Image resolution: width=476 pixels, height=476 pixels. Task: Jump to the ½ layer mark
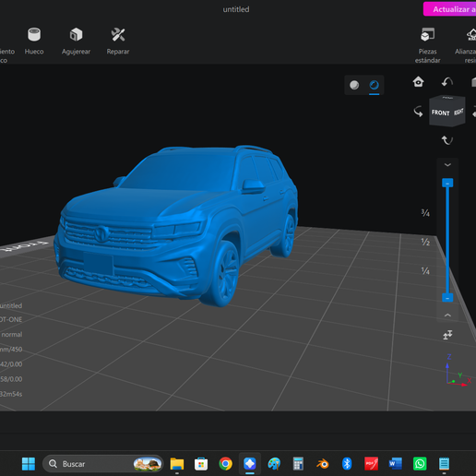pyautogui.click(x=425, y=242)
